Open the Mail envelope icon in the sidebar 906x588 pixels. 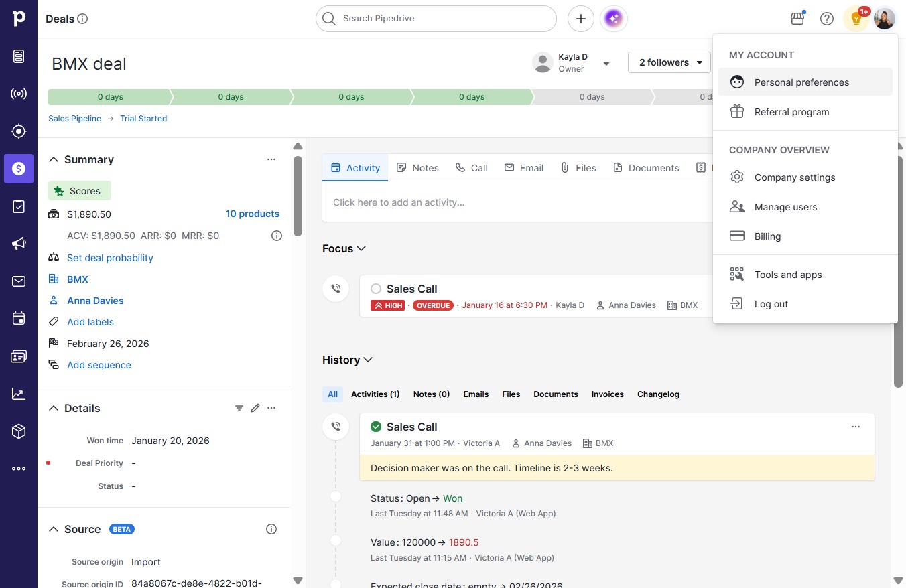coord(19,281)
